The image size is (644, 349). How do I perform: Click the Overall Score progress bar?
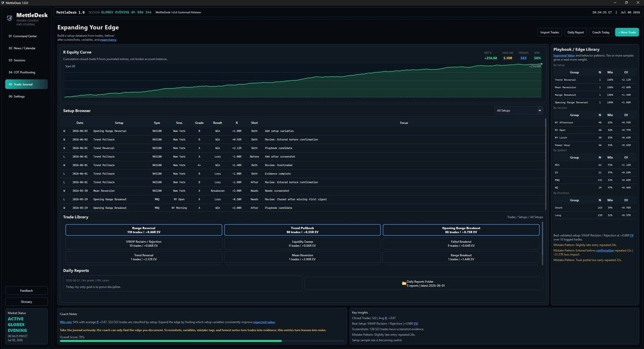click(x=202, y=341)
